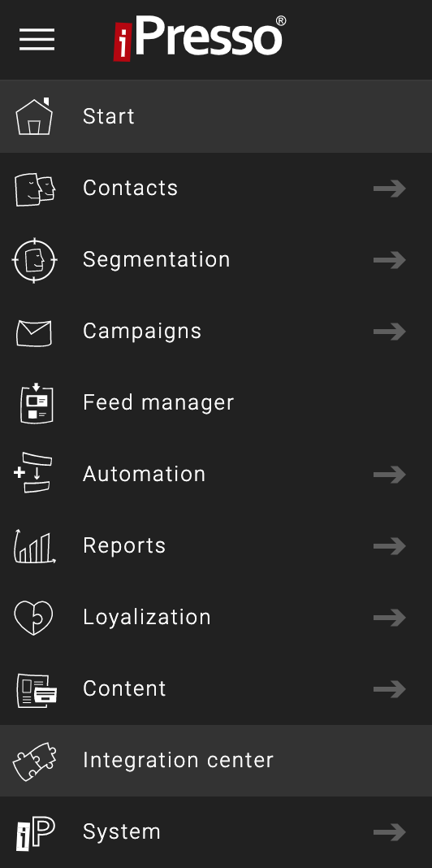Click the Reports bar chart icon

click(x=34, y=546)
